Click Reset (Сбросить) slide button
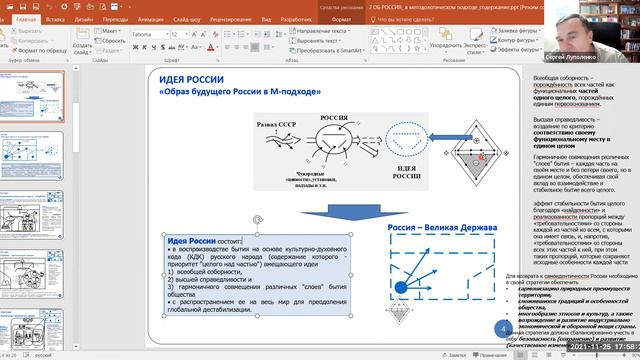640x360 pixels. pyautogui.click(x=110, y=41)
